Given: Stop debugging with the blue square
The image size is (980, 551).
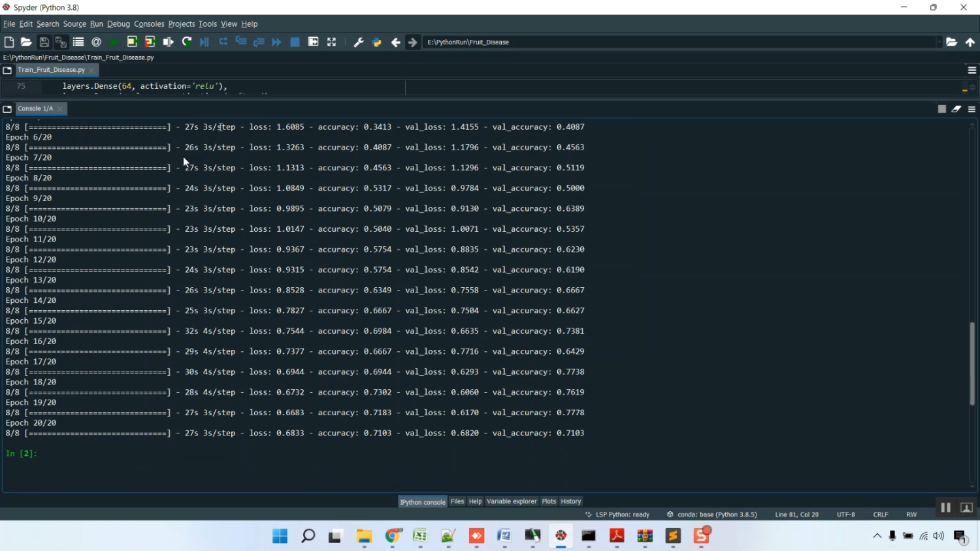Looking at the screenshot, I should tap(295, 42).
